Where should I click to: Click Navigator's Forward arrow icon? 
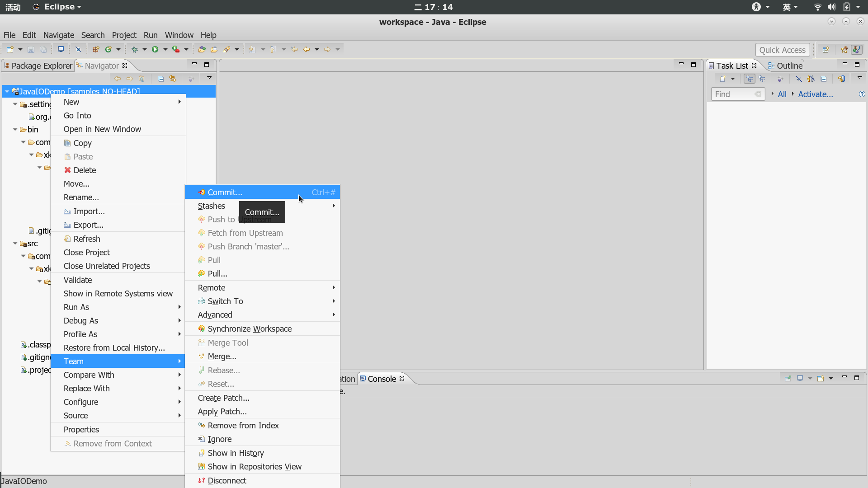130,79
